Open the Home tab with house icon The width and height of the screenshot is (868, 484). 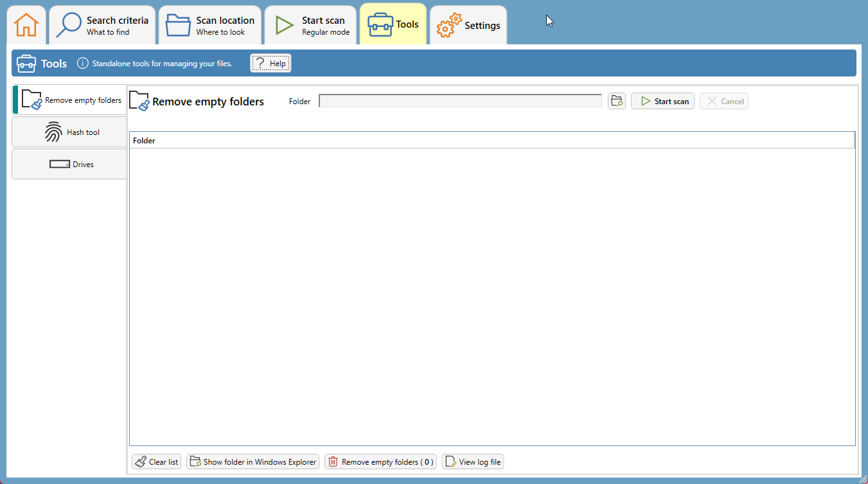tap(26, 25)
